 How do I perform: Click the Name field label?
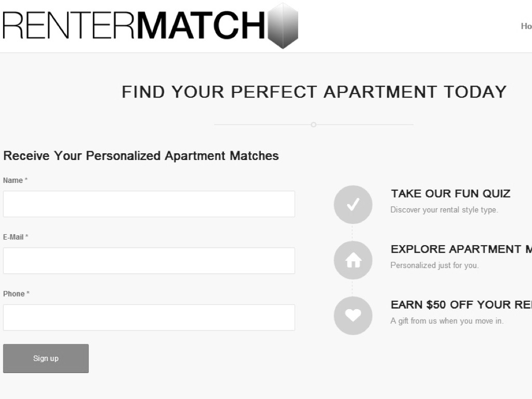point(13,180)
